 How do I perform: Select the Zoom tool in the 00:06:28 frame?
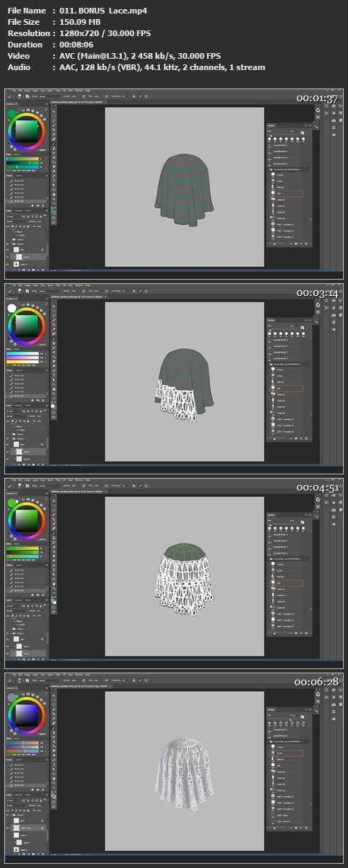[54, 783]
